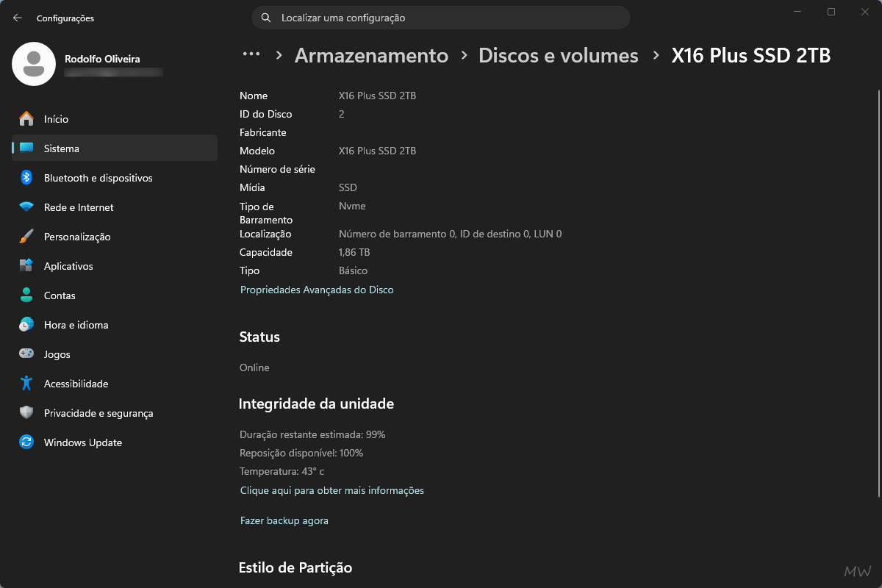Click the Mídia value SSD
Image resolution: width=882 pixels, height=588 pixels.
[x=348, y=187]
